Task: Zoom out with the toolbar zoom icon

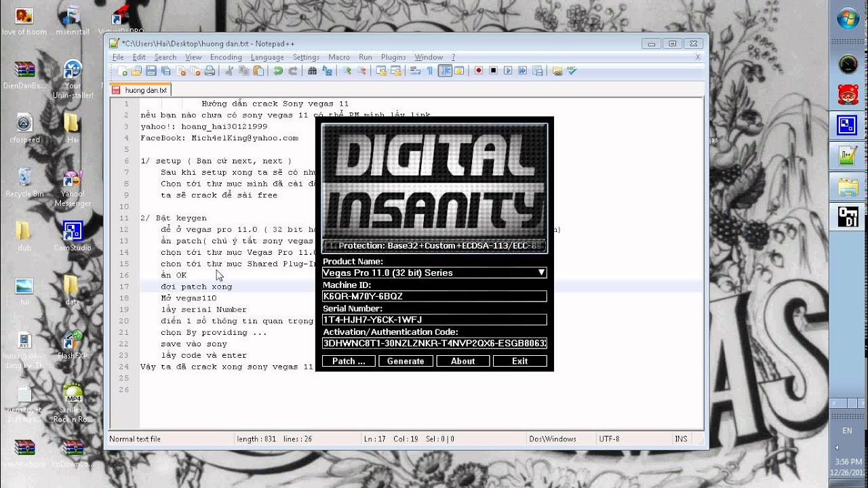Action: tap(361, 70)
